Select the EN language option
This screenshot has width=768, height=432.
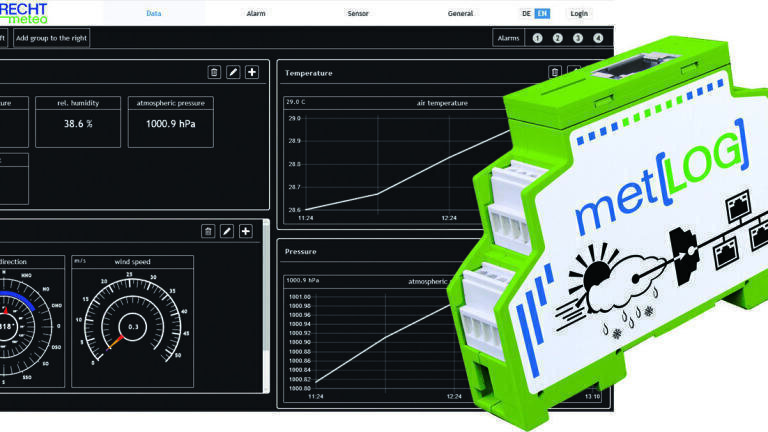point(542,14)
